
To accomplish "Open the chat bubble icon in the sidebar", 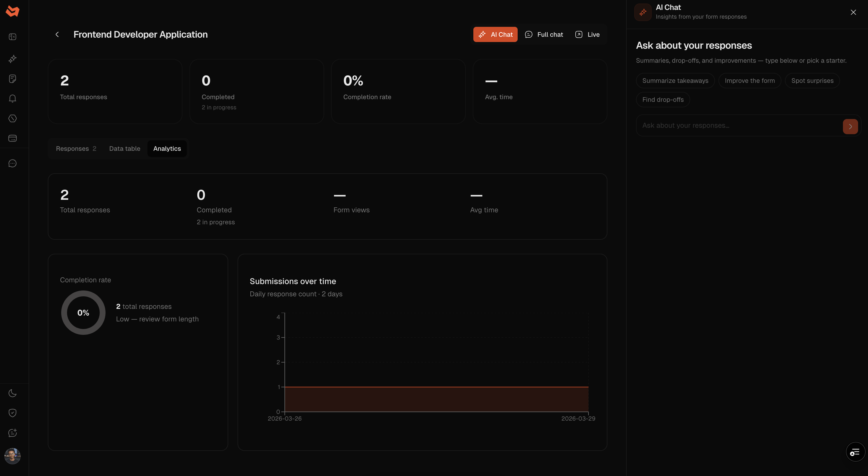I will tap(12, 163).
